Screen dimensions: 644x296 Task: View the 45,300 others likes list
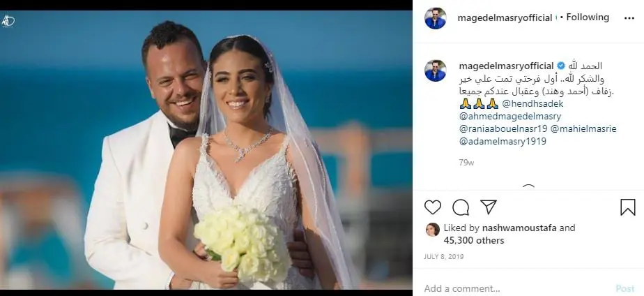473,240
